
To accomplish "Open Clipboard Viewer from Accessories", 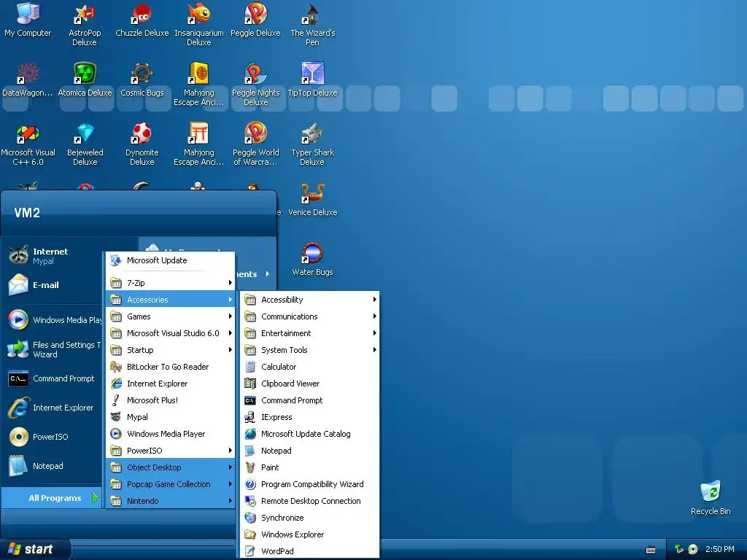I will click(310, 384).
